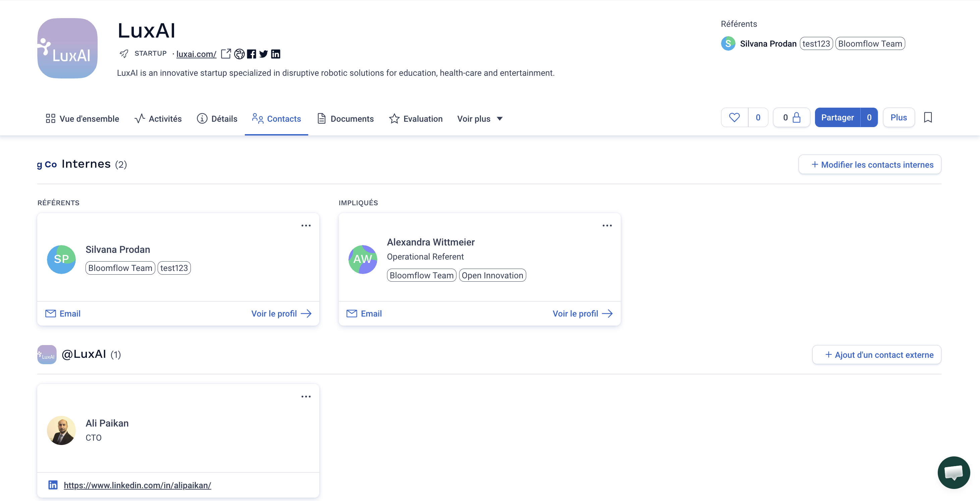Click the Silvana Prodan name in the top Référents panel

[x=768, y=44]
